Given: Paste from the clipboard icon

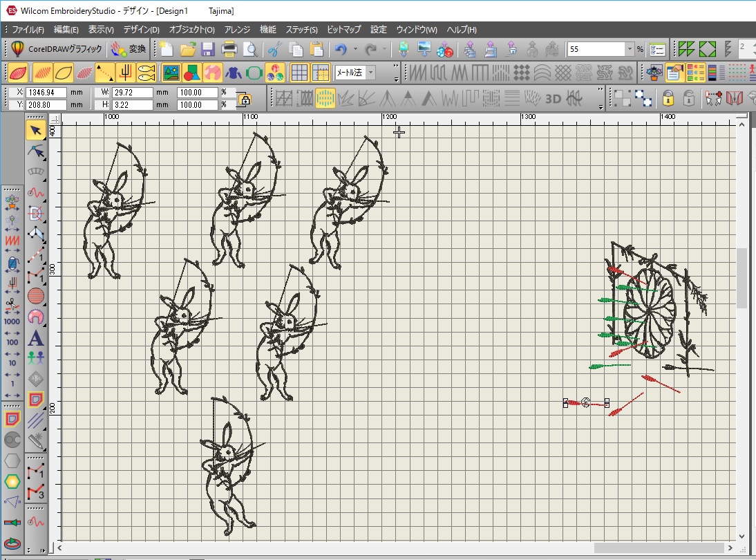Looking at the screenshot, I should click(x=316, y=48).
